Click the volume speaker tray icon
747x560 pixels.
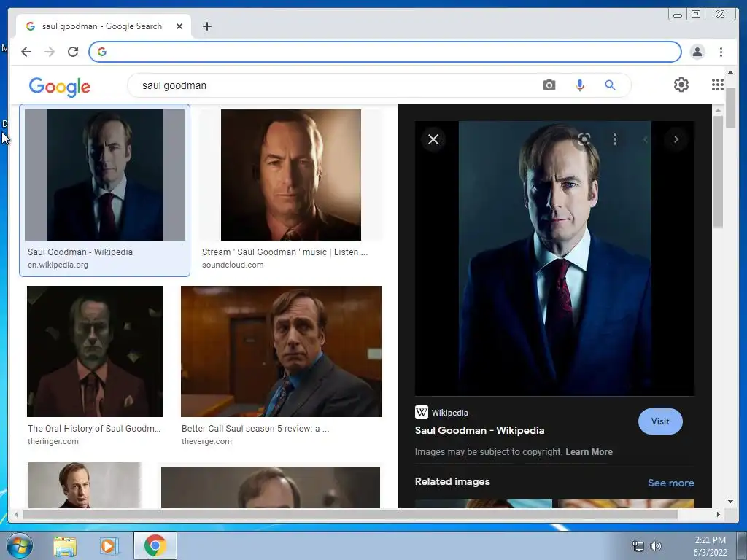656,546
